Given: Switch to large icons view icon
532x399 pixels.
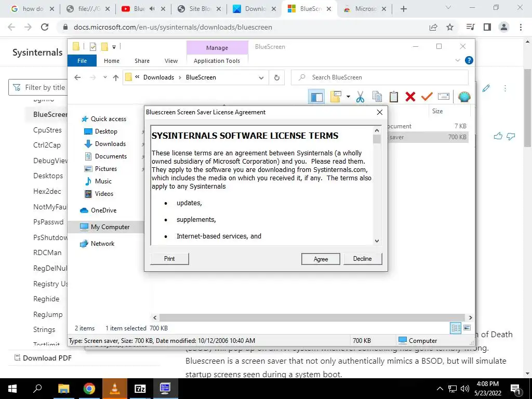Looking at the screenshot, I should point(467,328).
